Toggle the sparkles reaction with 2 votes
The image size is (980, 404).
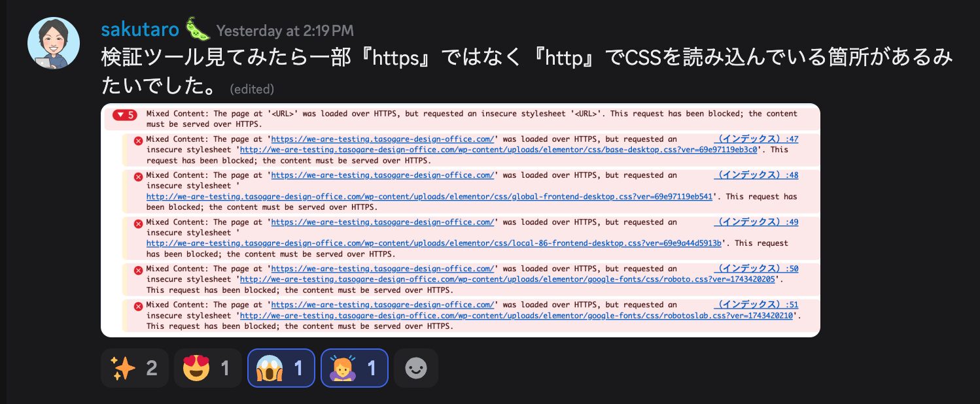point(134,368)
